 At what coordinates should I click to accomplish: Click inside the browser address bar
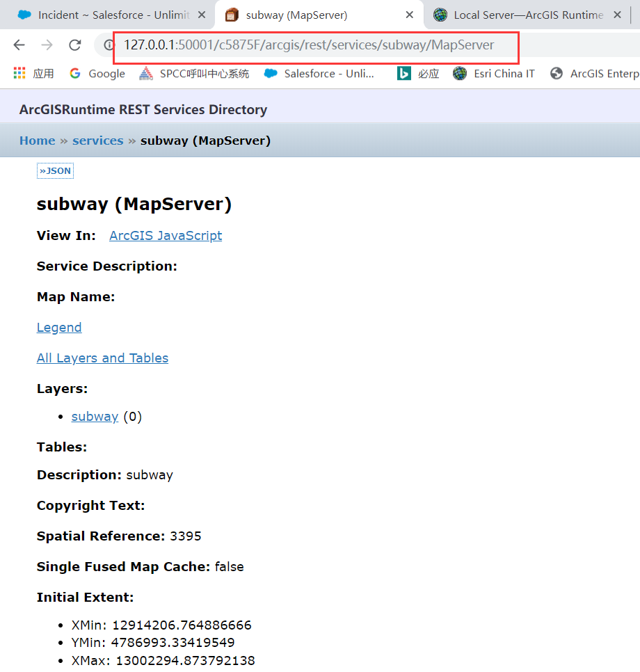pyautogui.click(x=313, y=45)
